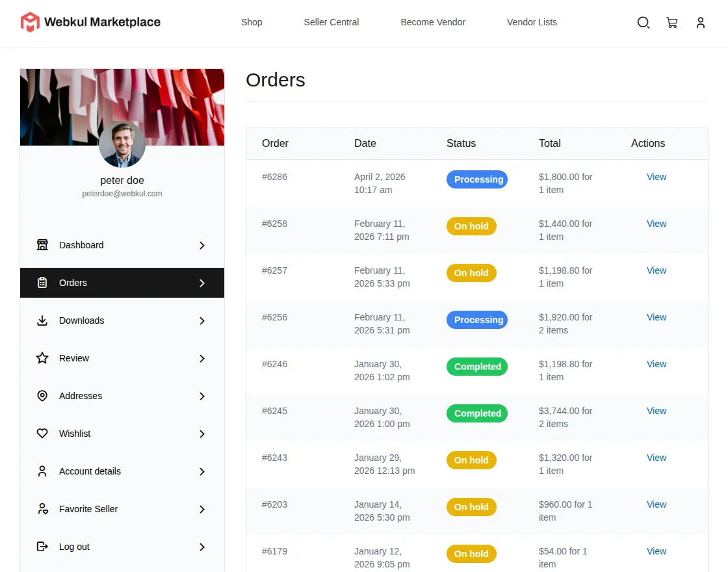Click the Webkul Marketplace title text
728x572 pixels.
[x=102, y=22]
